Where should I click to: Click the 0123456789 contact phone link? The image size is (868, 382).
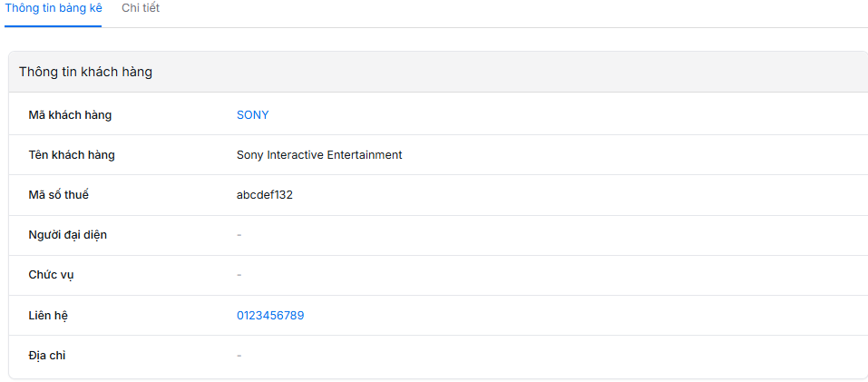click(270, 316)
